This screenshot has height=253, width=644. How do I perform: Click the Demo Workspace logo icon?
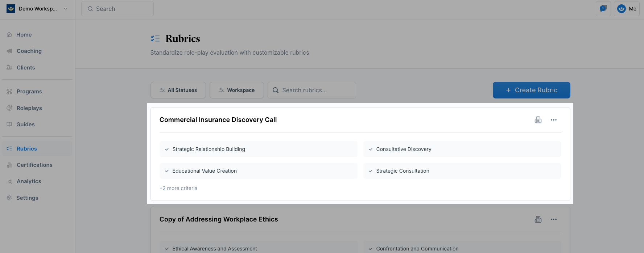(x=11, y=9)
